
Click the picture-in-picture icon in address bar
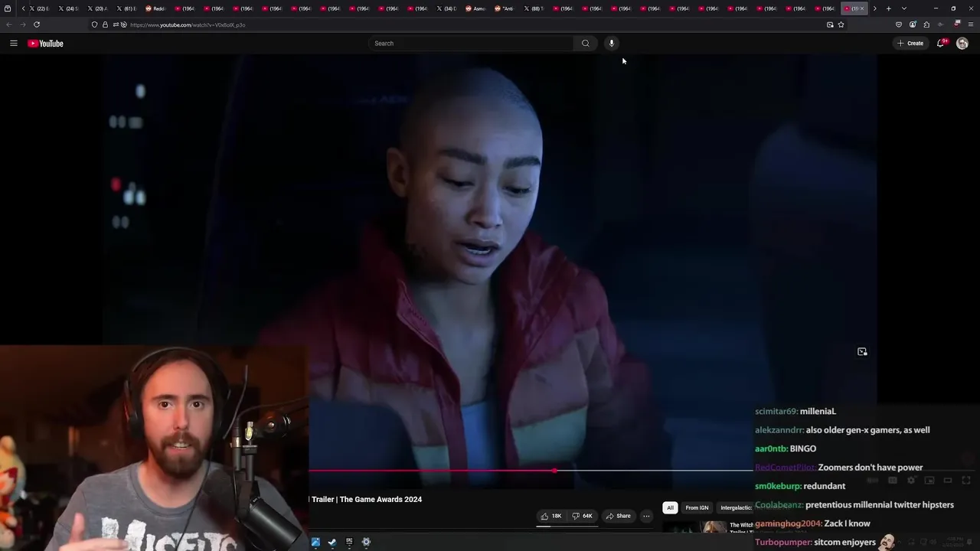(x=830, y=24)
